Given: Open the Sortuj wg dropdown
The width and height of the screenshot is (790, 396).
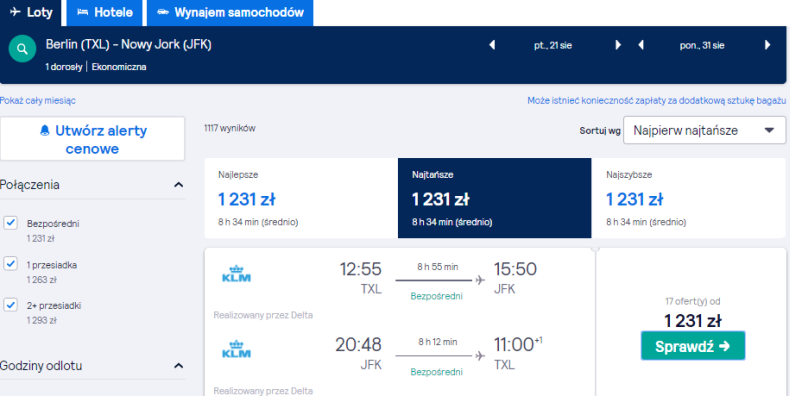Looking at the screenshot, I should [x=704, y=130].
